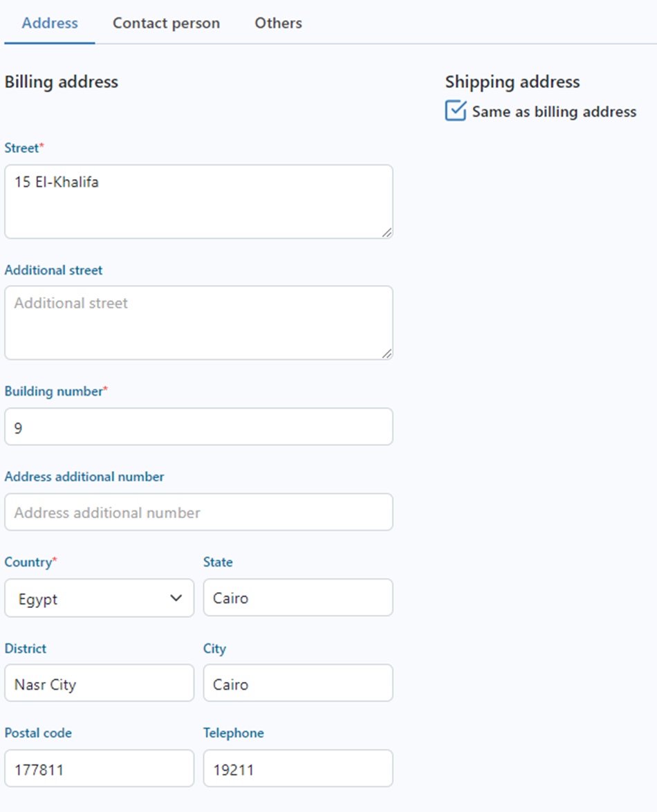The height and width of the screenshot is (812, 657).
Task: Select the Building number field
Action: (198, 427)
